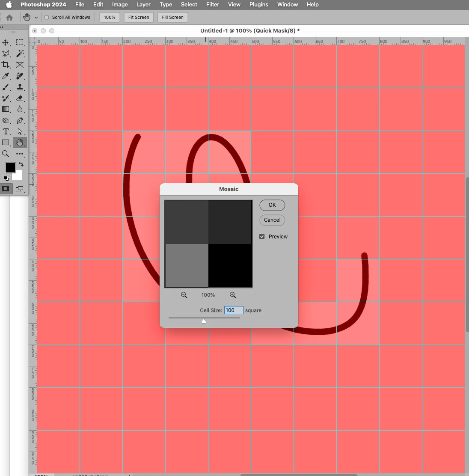Open the Edit Toolbar three-dots menu

pyautogui.click(x=20, y=154)
